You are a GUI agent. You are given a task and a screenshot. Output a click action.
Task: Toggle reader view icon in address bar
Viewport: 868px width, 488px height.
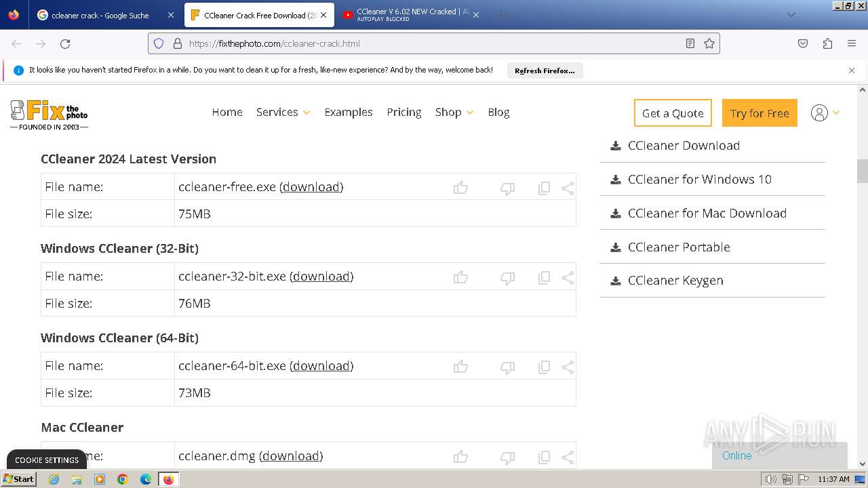690,43
